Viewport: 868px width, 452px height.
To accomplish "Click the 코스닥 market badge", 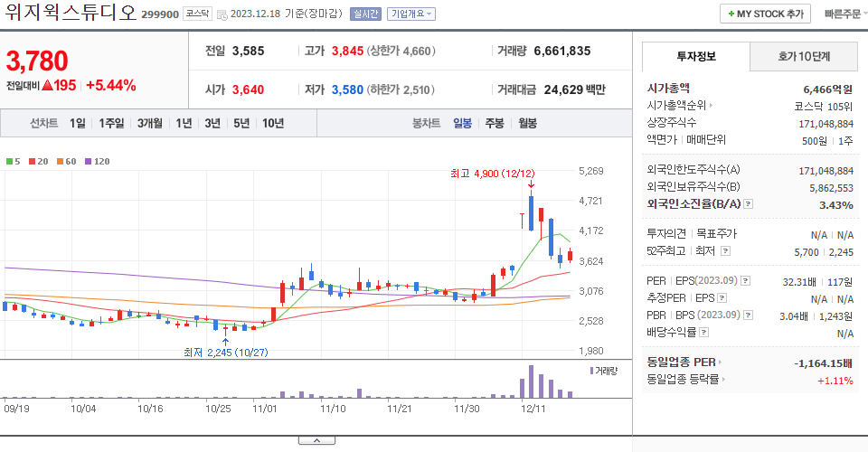I will pos(197,14).
